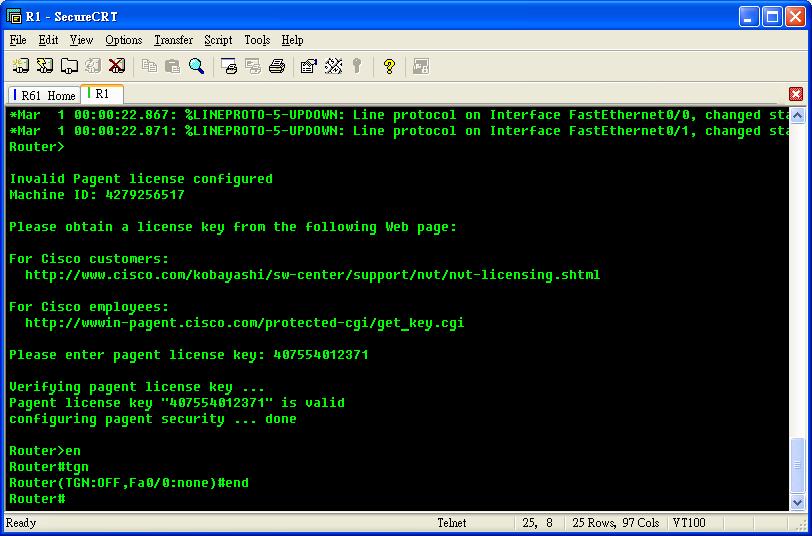Click the 'For Cisco employees:' line
812x536 pixels.
89,307
